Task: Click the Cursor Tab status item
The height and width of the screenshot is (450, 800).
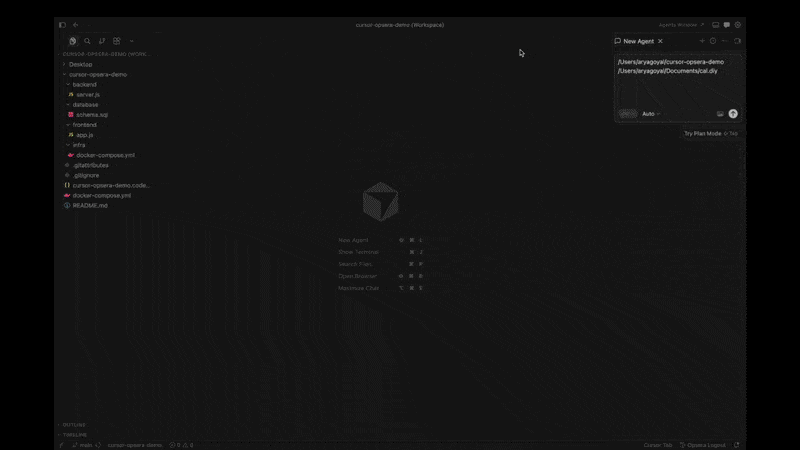Action: pos(658,445)
